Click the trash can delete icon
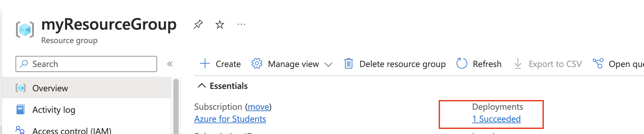Viewport: 644px width, 134px height. click(x=349, y=64)
